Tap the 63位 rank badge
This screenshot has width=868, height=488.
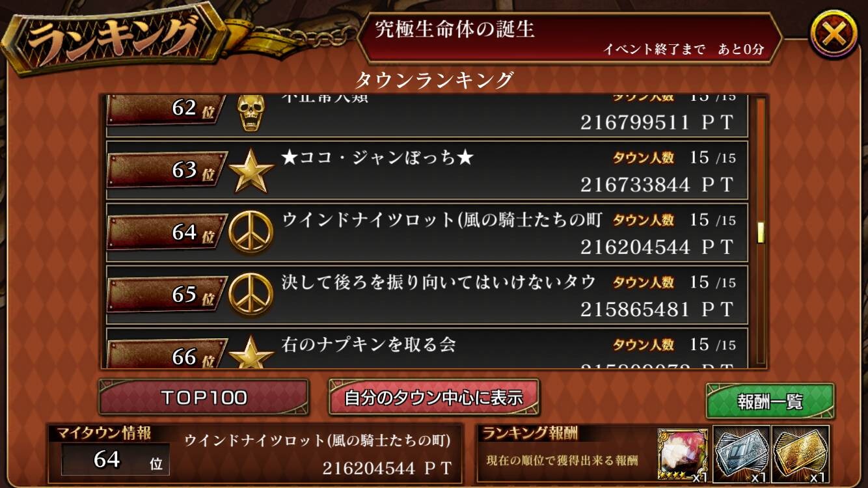[167, 171]
